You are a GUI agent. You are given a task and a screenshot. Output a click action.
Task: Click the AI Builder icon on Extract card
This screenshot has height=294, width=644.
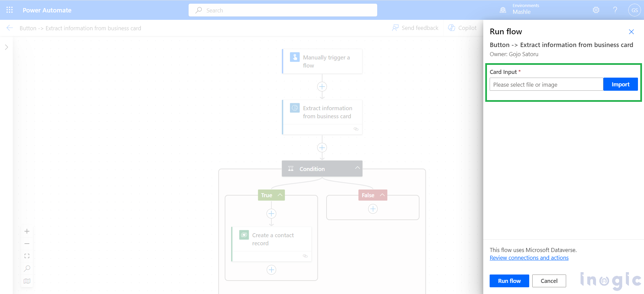click(295, 108)
